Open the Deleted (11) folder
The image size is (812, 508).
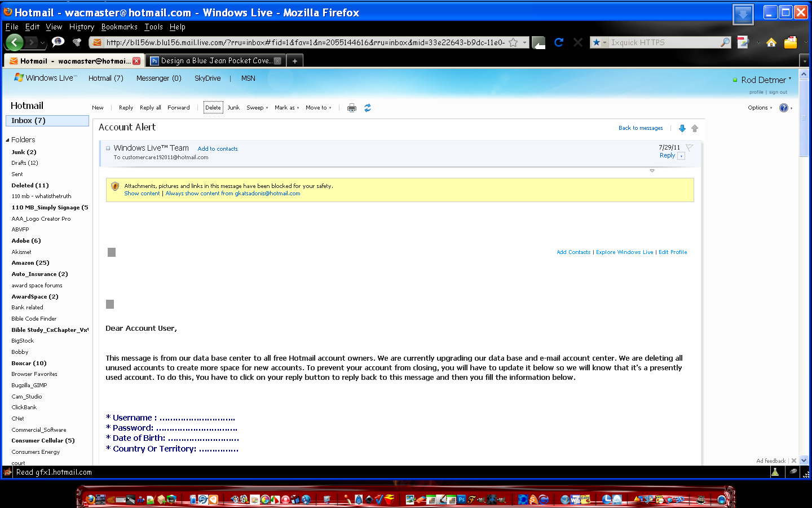30,186
